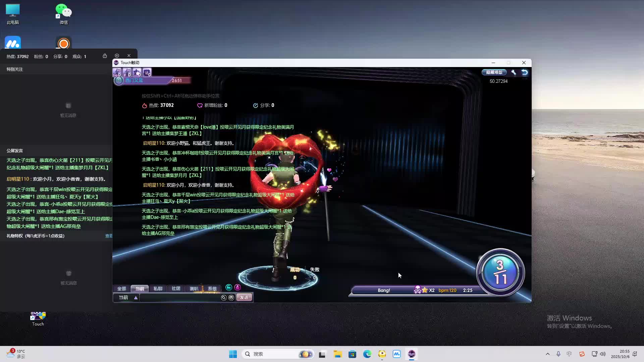
Task: Toggle the 隐藏场景 hide scene button
Action: tap(494, 72)
